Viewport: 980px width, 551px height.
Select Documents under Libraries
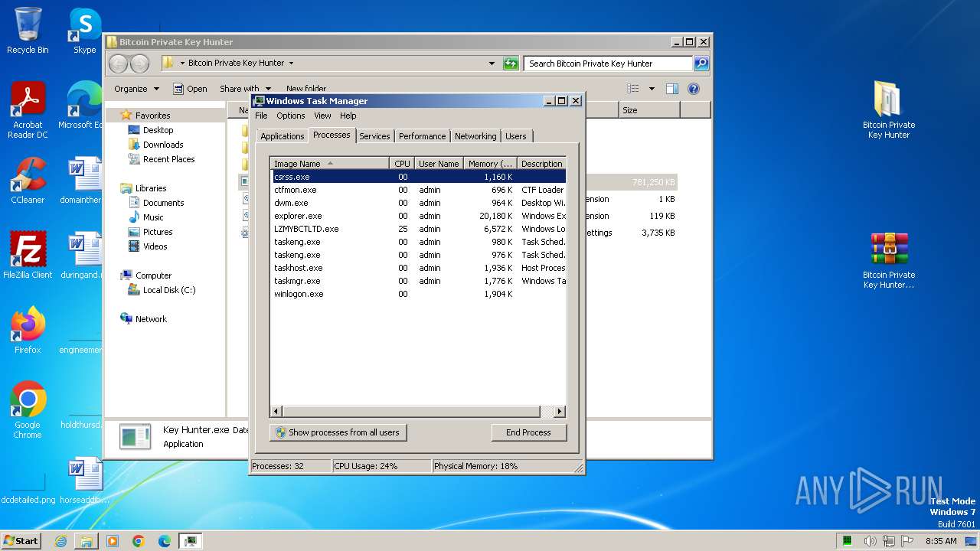pyautogui.click(x=163, y=203)
